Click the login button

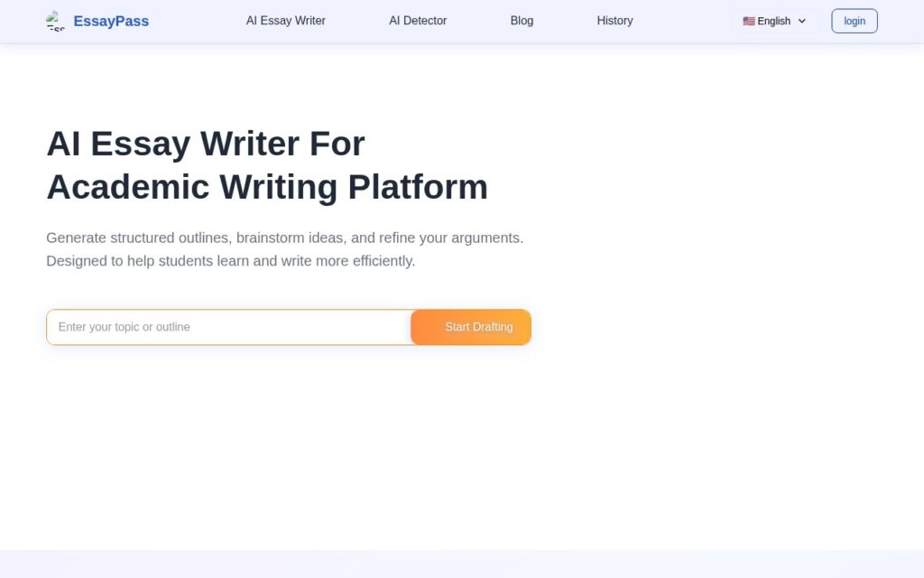click(854, 22)
